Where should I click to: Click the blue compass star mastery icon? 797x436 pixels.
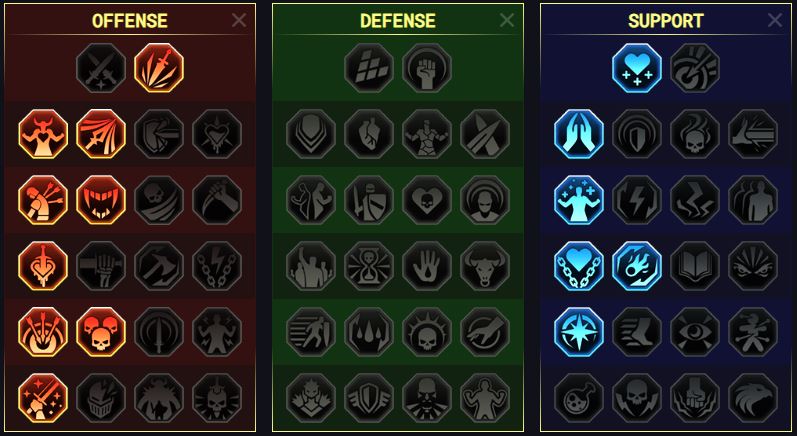579,332
